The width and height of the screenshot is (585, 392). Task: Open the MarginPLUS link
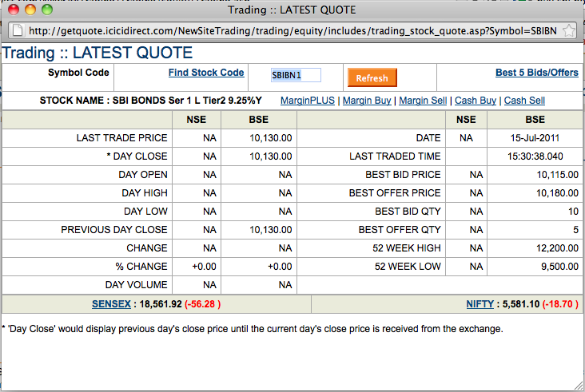point(308,101)
